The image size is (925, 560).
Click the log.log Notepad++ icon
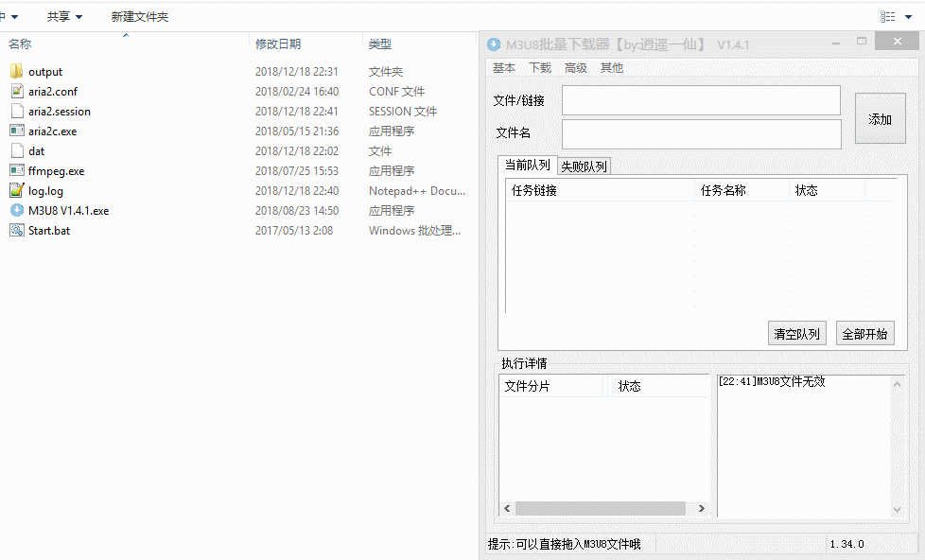[17, 190]
